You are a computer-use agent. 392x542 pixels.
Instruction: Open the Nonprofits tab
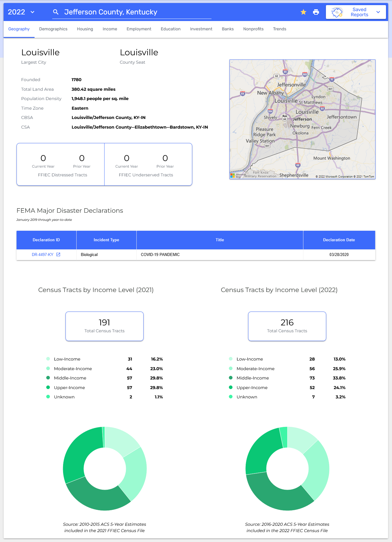coord(254,29)
